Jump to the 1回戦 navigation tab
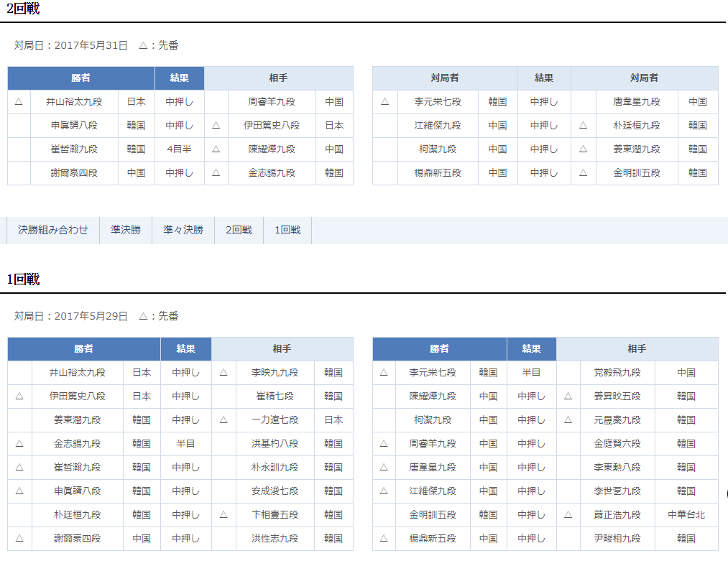728x561 pixels. 287,230
